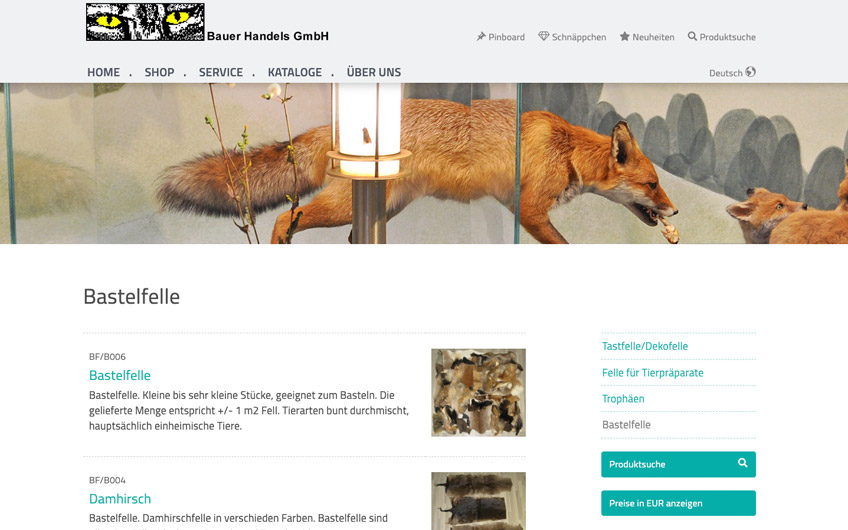Open the Damhirsch product title link

(120, 499)
